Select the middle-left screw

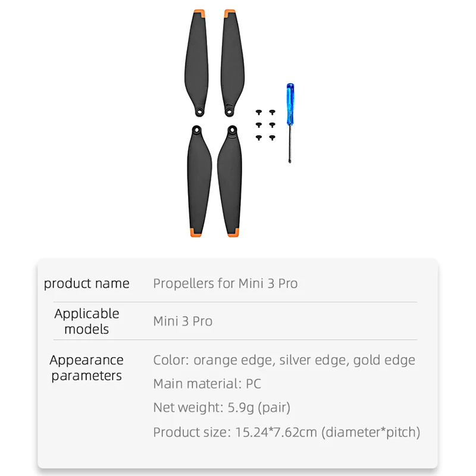tap(259, 124)
